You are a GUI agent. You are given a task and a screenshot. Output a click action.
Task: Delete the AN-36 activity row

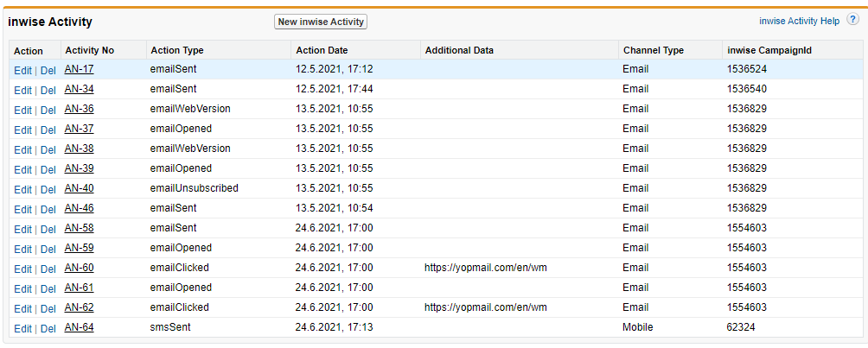click(48, 110)
